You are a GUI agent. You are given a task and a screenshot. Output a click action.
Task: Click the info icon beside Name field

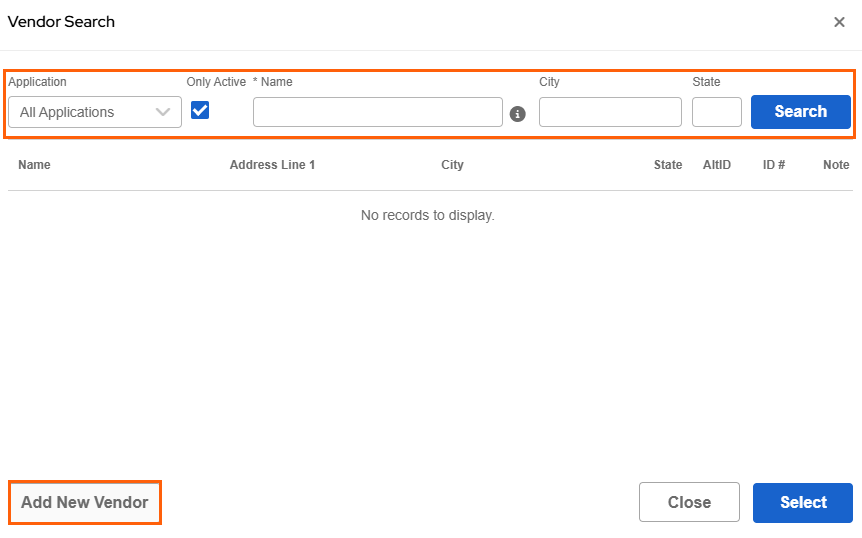click(518, 114)
